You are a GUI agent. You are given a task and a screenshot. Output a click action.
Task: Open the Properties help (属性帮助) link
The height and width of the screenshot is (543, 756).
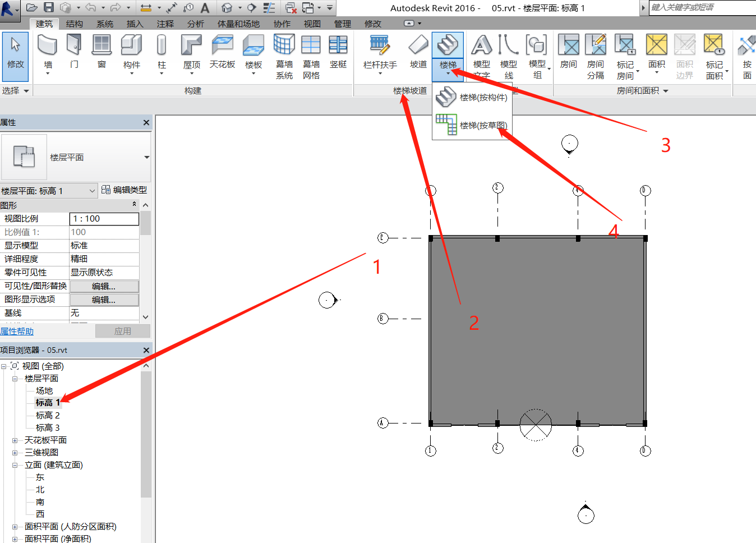tap(17, 332)
